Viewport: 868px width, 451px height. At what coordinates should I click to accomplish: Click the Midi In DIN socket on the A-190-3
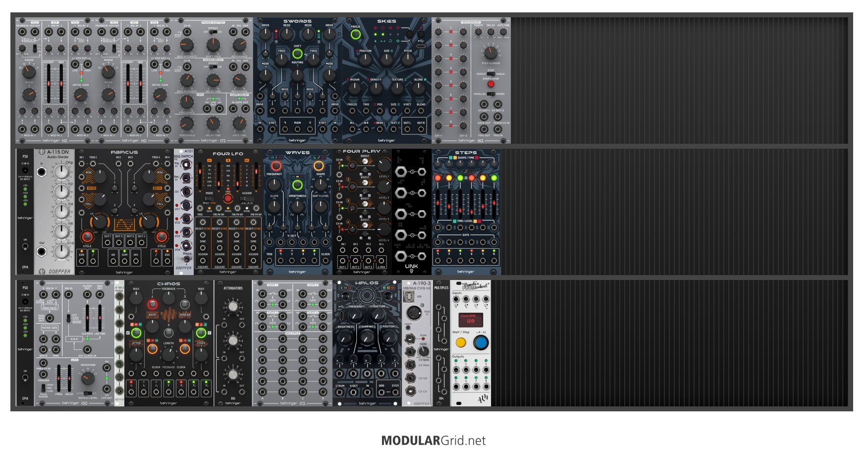point(414,313)
